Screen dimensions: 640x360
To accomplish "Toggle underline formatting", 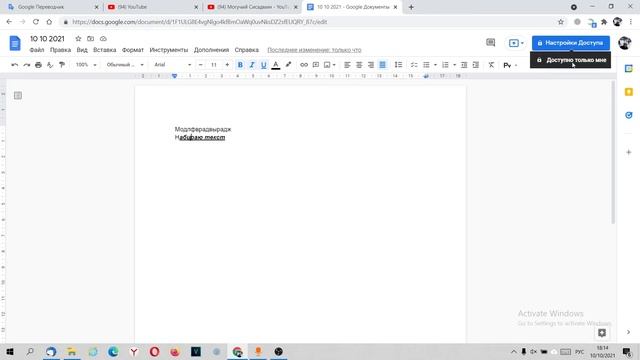I will point(264,65).
